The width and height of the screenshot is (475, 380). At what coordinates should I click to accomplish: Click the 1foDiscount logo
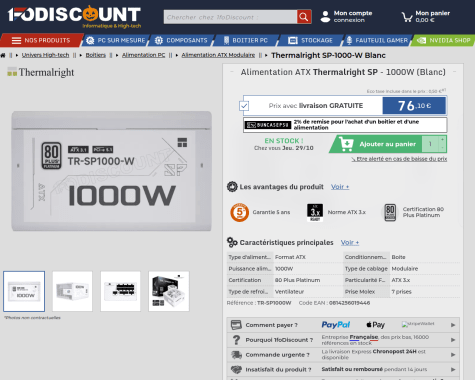tap(74, 16)
